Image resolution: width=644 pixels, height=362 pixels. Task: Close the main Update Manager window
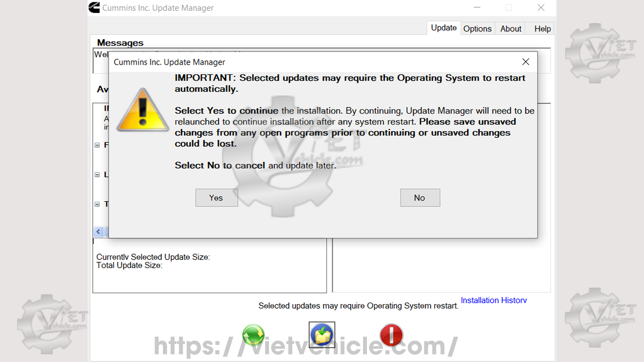541,7
